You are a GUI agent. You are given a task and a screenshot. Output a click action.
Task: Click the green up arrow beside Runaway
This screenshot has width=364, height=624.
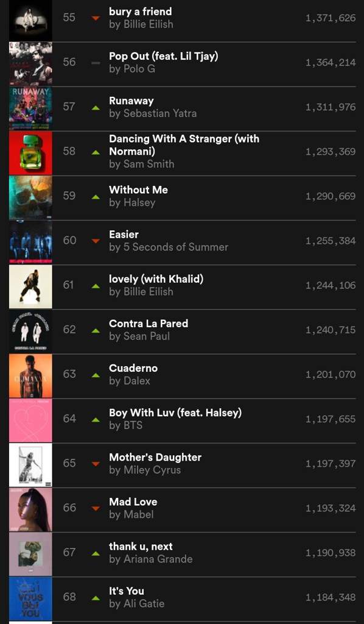96,107
